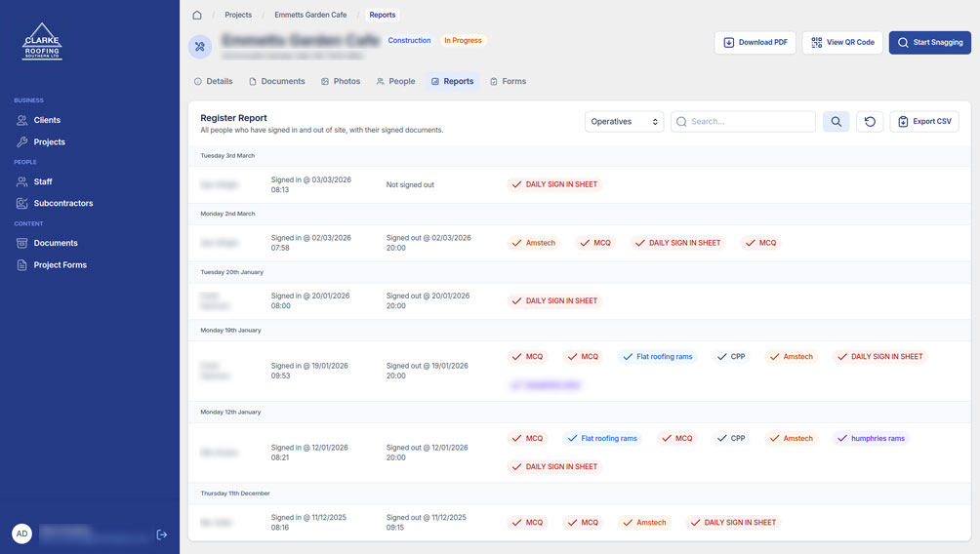This screenshot has width=980, height=554.
Task: Switch to the Photos tab
Action: (341, 81)
